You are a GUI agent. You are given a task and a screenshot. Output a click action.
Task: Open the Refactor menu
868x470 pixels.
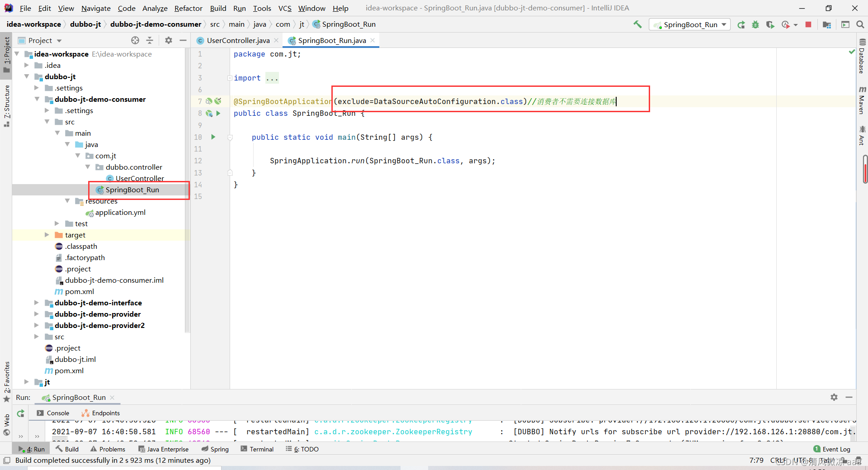[x=189, y=8]
